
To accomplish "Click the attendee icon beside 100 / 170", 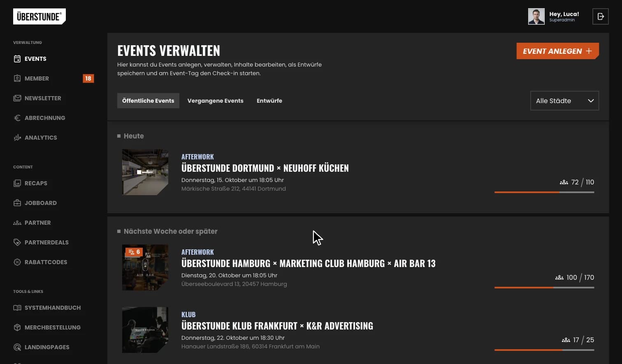I will (x=559, y=277).
